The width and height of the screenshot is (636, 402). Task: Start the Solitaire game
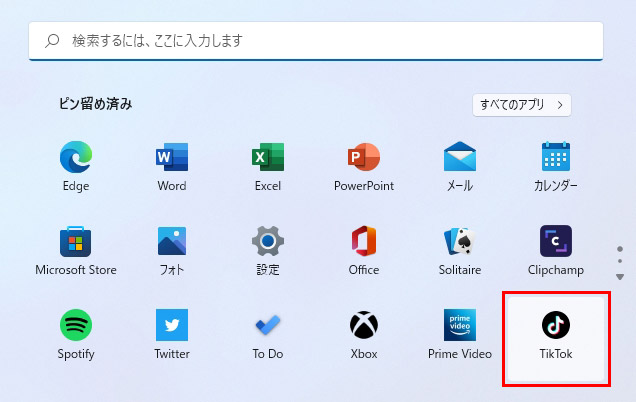coord(460,242)
